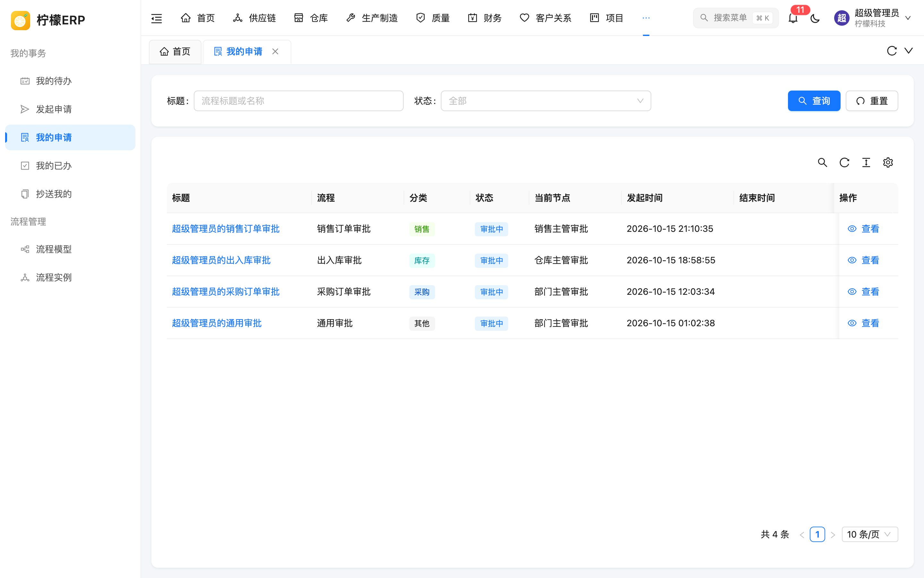Open the more menus ellipsis

click(646, 18)
